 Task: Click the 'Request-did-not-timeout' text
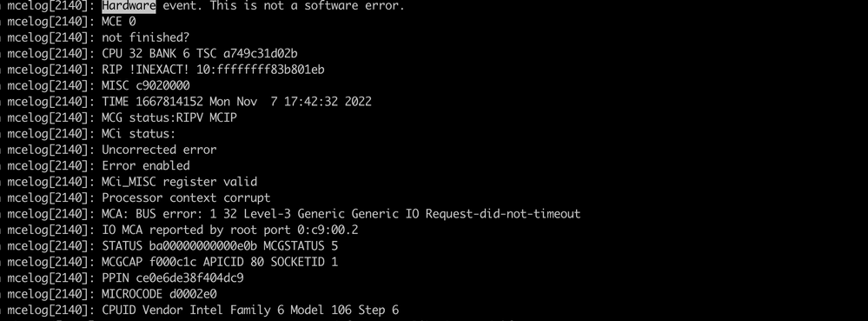503,213
